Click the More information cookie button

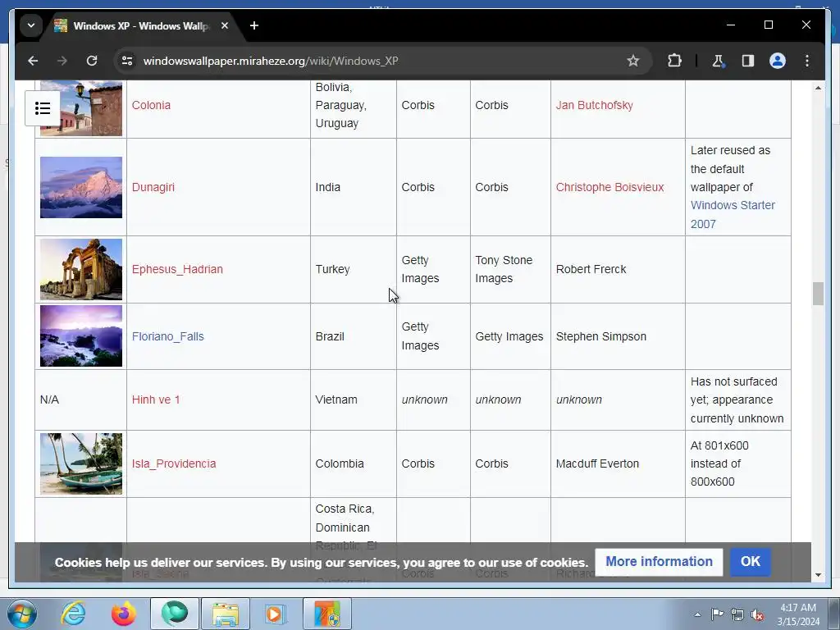(x=659, y=561)
